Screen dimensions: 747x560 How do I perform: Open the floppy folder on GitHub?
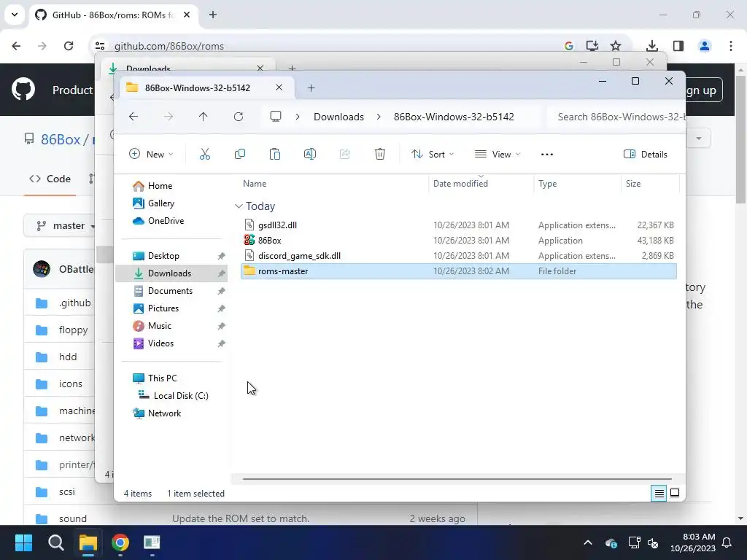click(x=73, y=330)
